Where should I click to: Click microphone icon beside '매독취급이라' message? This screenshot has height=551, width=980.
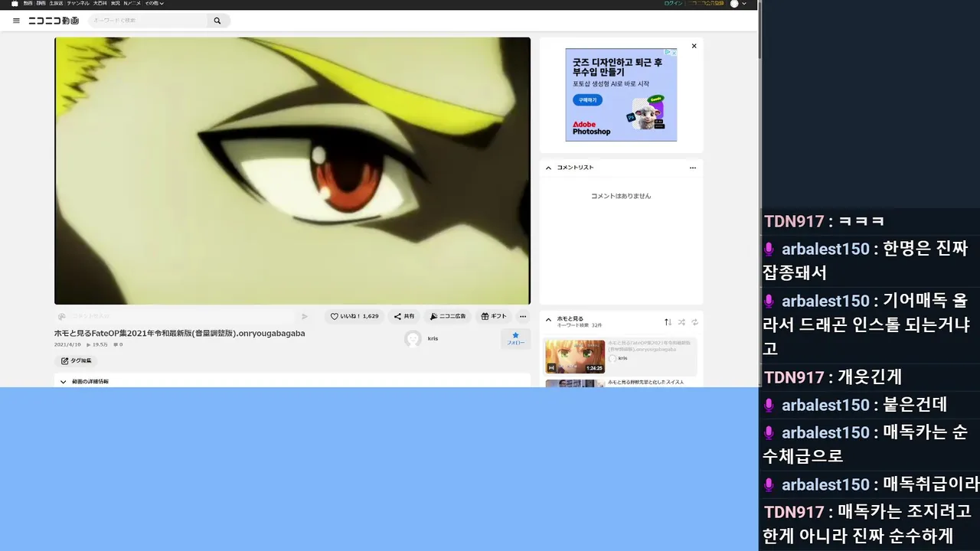(x=769, y=485)
